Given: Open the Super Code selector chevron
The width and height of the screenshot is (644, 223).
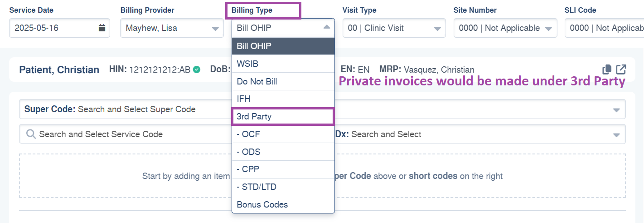Looking at the screenshot, I should click(616, 110).
